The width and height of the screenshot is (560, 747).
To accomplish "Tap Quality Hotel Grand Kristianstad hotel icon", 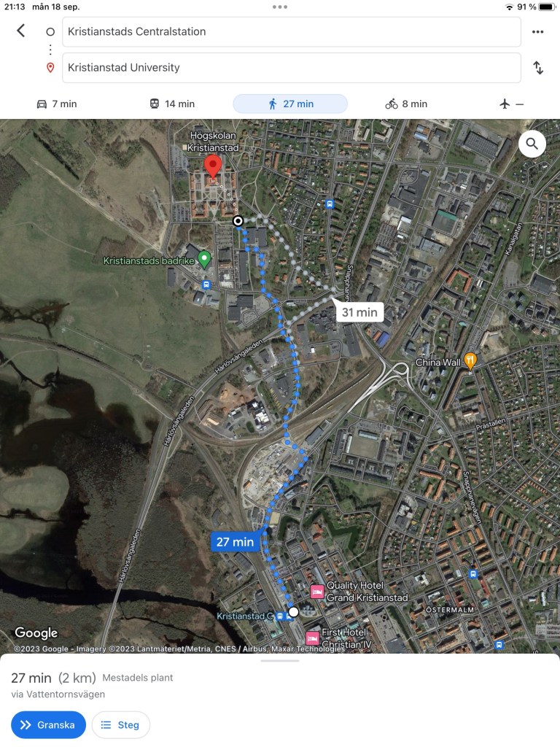I will click(317, 592).
